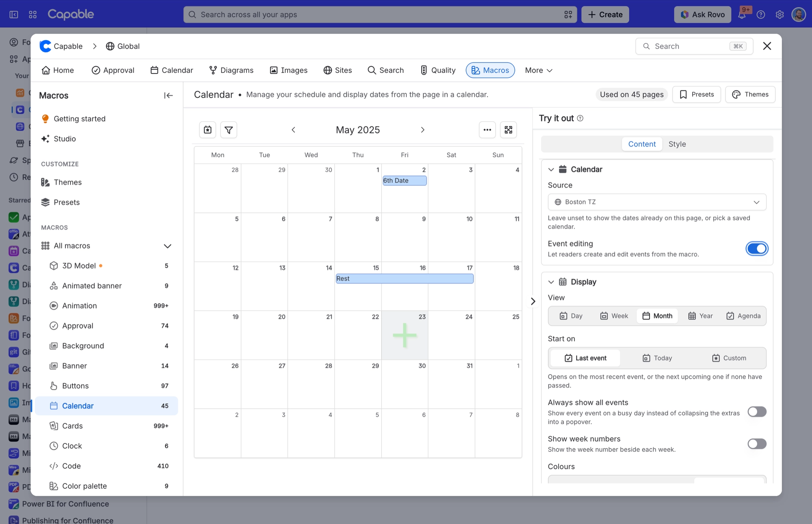Select the Color palette macro
Viewport: 812px width, 524px height.
(x=106, y=486)
